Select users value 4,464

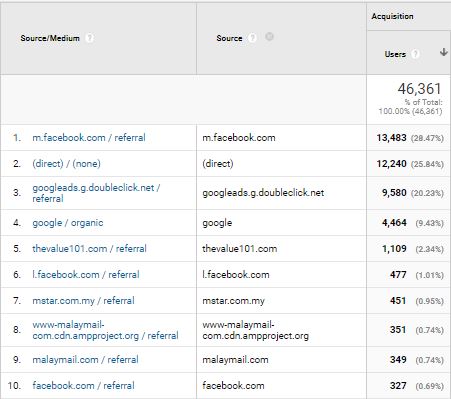coord(394,223)
